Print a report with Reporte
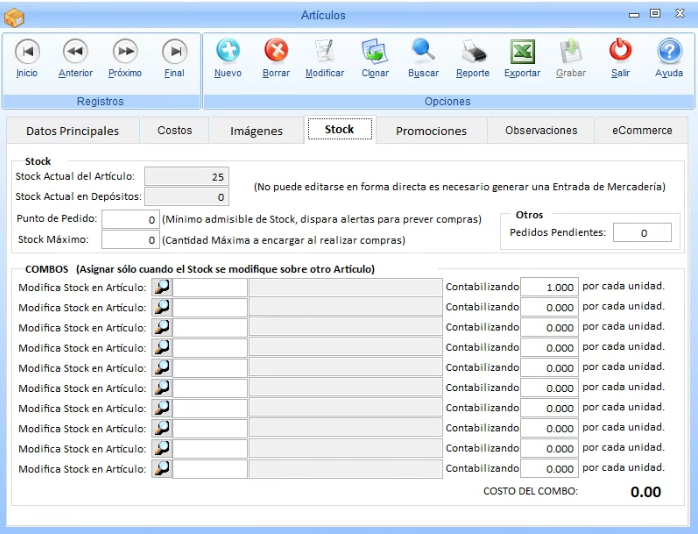 click(473, 58)
